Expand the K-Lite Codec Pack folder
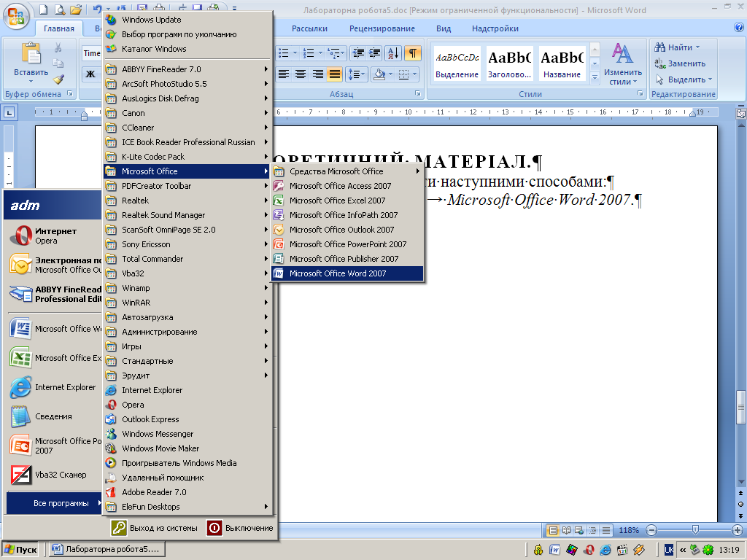747x560 pixels. [187, 157]
